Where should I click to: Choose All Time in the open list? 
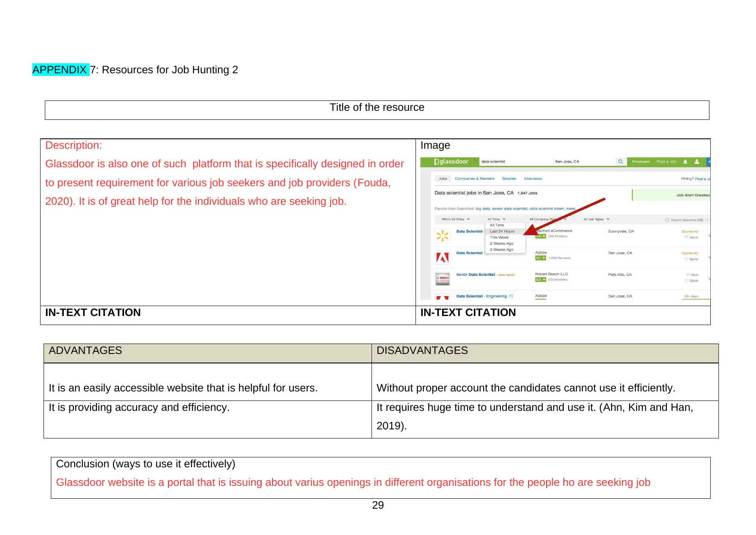[505, 225]
